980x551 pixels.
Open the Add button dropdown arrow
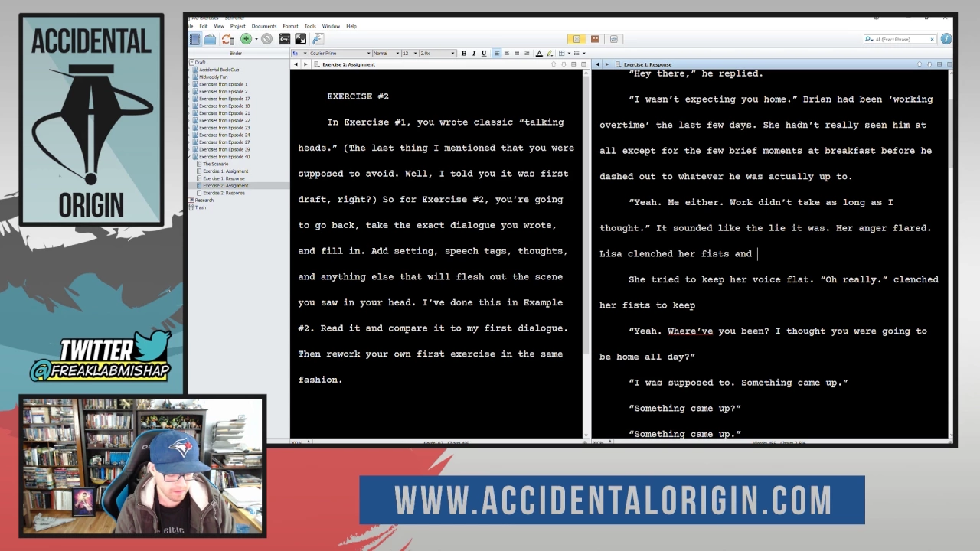pos(256,39)
